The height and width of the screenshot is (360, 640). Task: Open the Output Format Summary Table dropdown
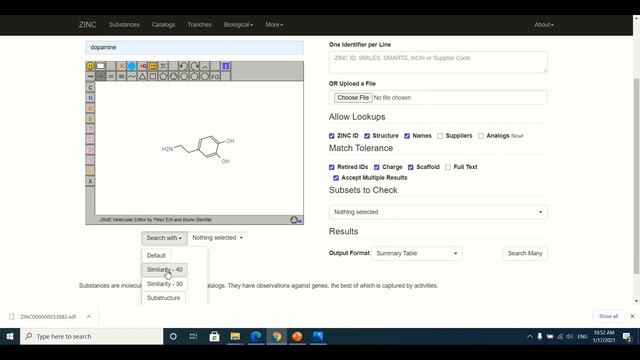point(417,253)
